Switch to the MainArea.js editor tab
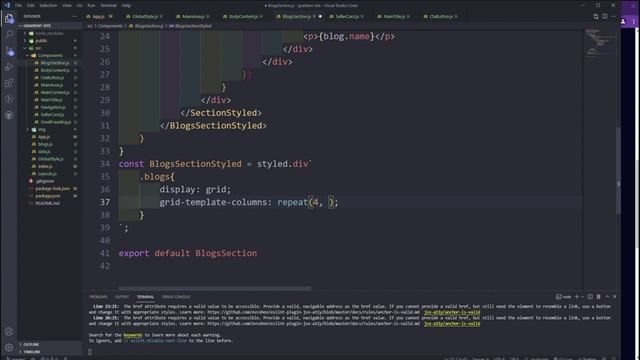Viewport: 640px width, 360px height. tap(193, 17)
